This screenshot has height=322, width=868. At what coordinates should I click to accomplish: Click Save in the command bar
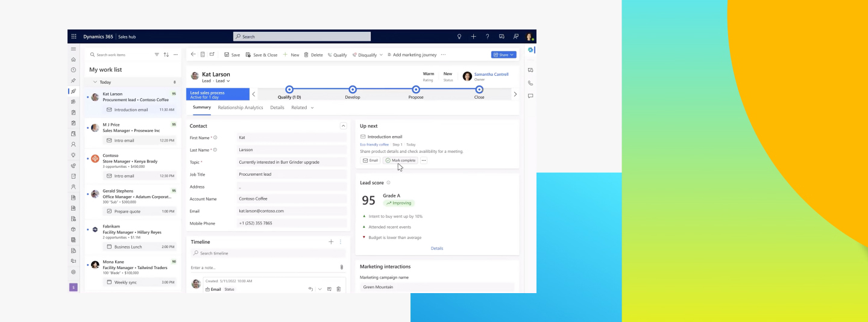(232, 55)
